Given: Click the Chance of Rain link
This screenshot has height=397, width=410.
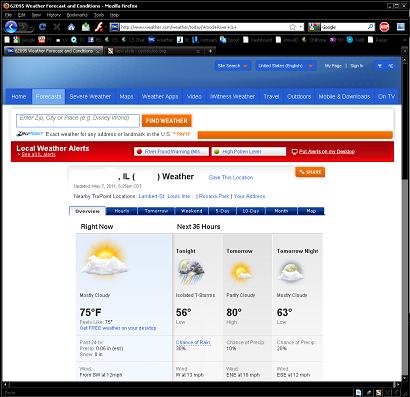Looking at the screenshot, I should 193,342.
